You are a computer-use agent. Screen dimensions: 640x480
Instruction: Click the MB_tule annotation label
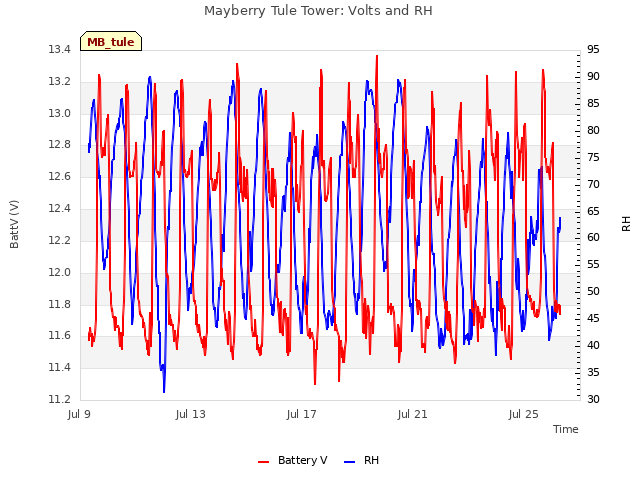coord(111,41)
